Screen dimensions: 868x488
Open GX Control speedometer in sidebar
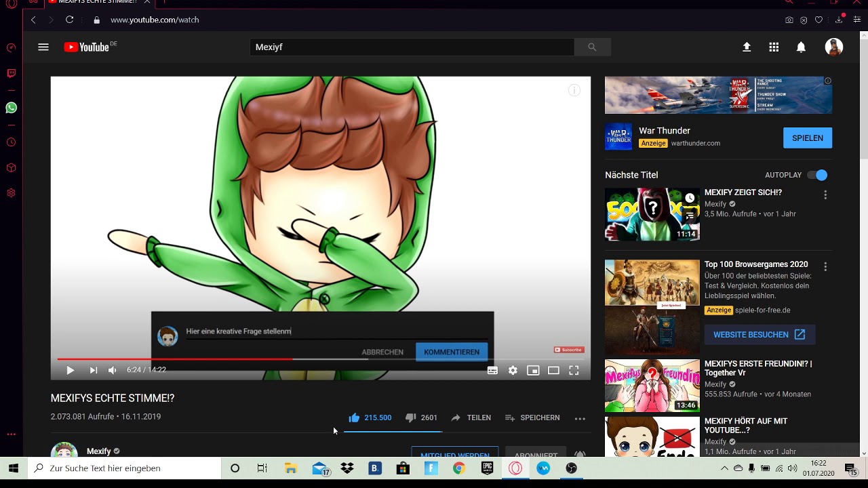11,47
